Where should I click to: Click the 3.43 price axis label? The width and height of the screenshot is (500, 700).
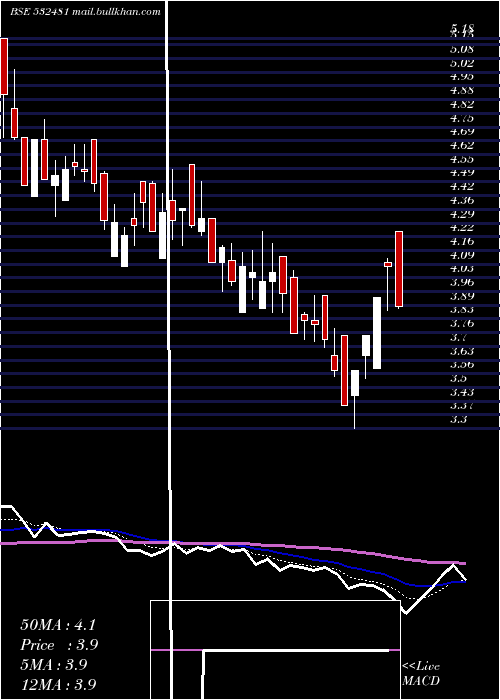pos(462,392)
